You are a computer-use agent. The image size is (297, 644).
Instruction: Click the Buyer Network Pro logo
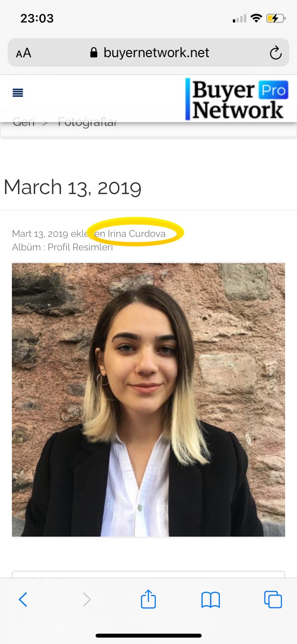pos(237,99)
